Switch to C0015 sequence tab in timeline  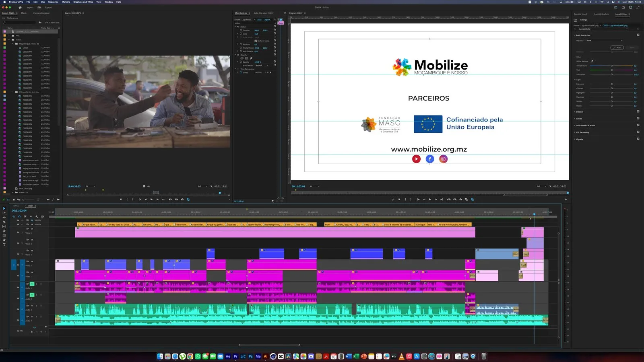(16, 206)
